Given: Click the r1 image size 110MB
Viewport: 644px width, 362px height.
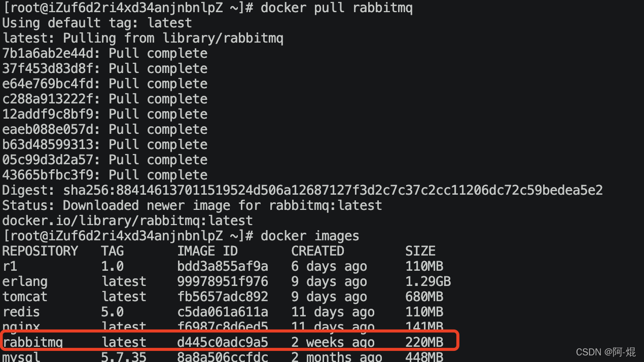Looking at the screenshot, I should 424,266.
